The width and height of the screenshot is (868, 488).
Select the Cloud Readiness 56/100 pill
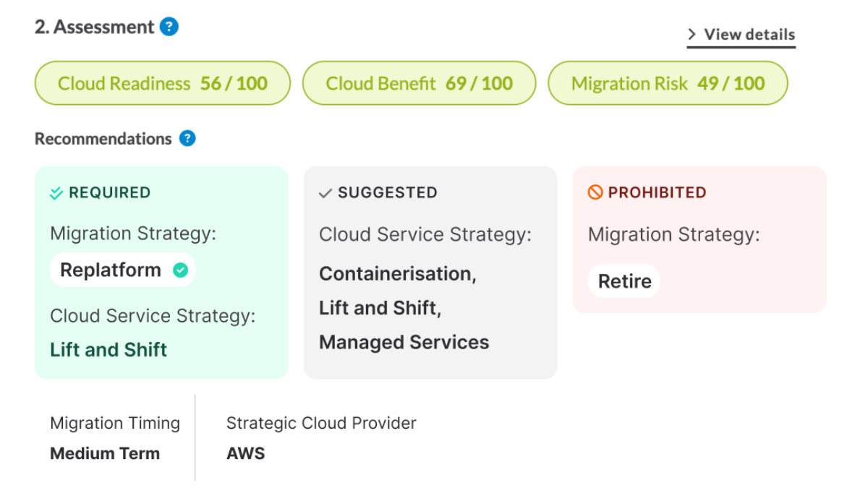(x=163, y=83)
